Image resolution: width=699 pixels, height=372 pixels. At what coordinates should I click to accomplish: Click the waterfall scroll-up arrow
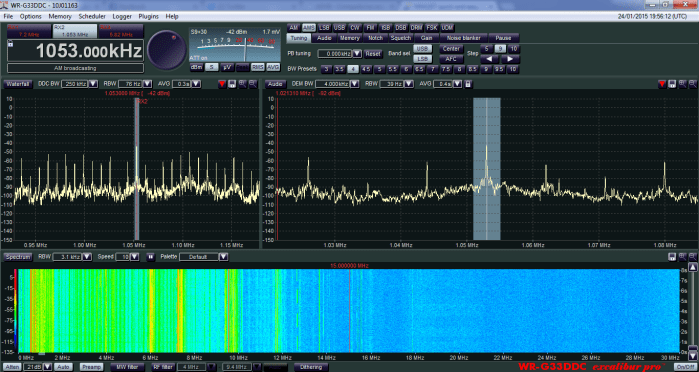coord(693,268)
